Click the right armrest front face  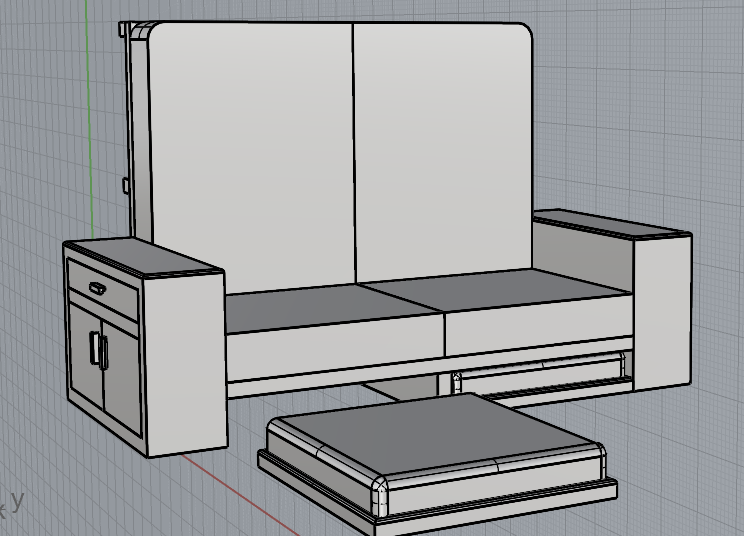[x=661, y=310]
